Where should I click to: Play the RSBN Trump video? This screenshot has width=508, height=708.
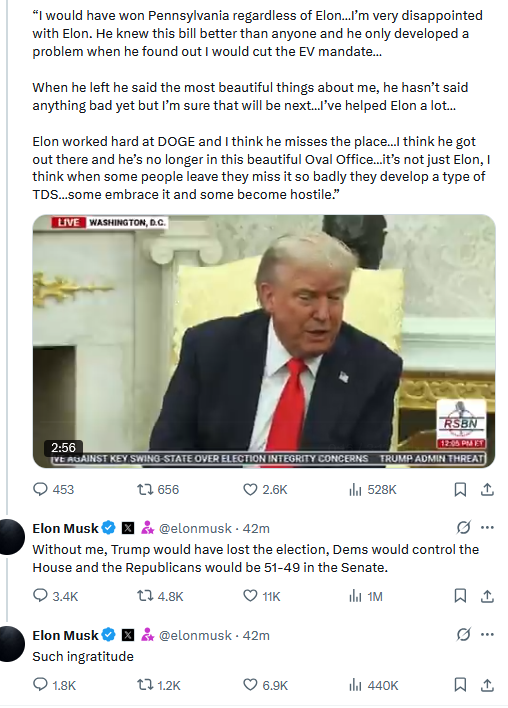[264, 341]
